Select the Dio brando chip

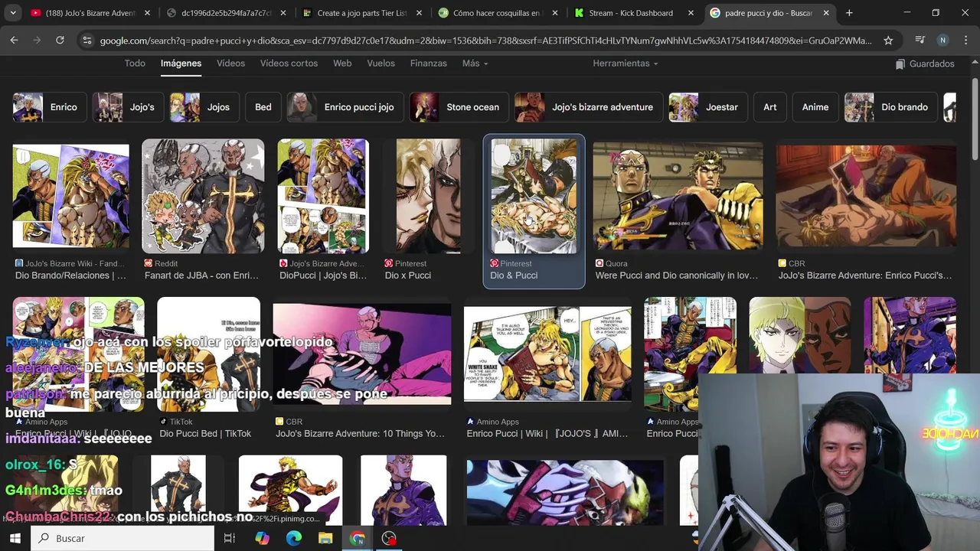pos(890,107)
